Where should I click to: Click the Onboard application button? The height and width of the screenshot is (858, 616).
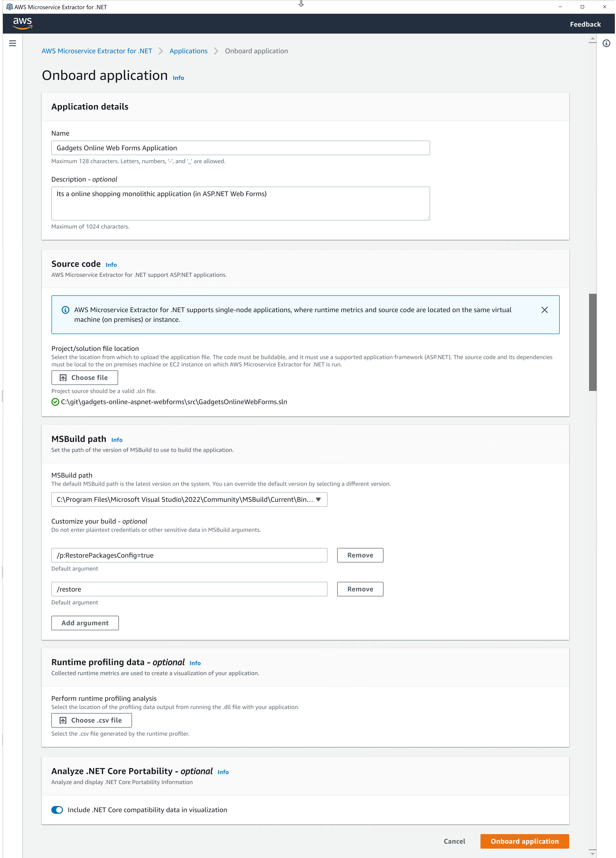click(x=525, y=841)
